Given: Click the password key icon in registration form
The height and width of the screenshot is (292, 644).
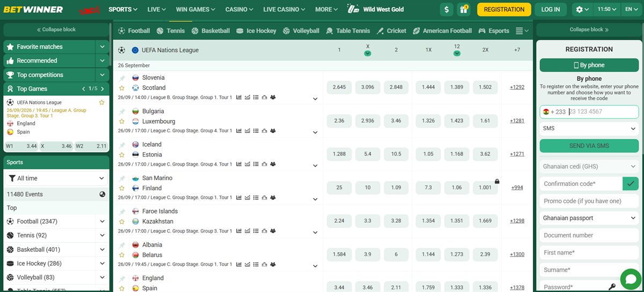Looking at the screenshot, I should pos(612,287).
